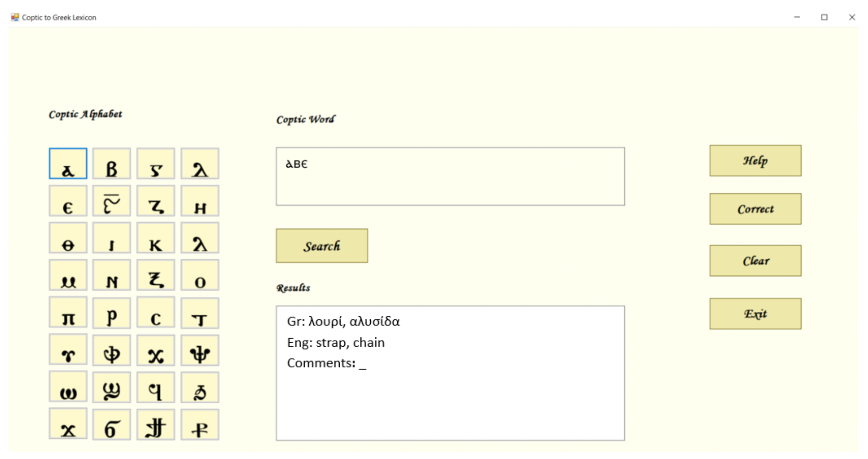The width and height of the screenshot is (868, 459).
Task: Click the Coptic Theta letter key
Action: tap(68, 238)
